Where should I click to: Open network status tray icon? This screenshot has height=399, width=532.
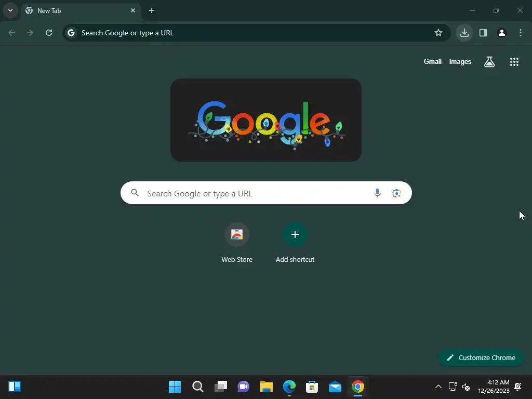[x=453, y=387]
